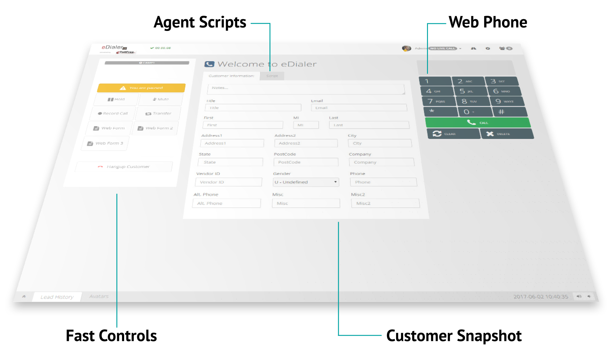The image size is (607, 364).
Task: Click the quieter volume icon at bottom
Action: [589, 296]
